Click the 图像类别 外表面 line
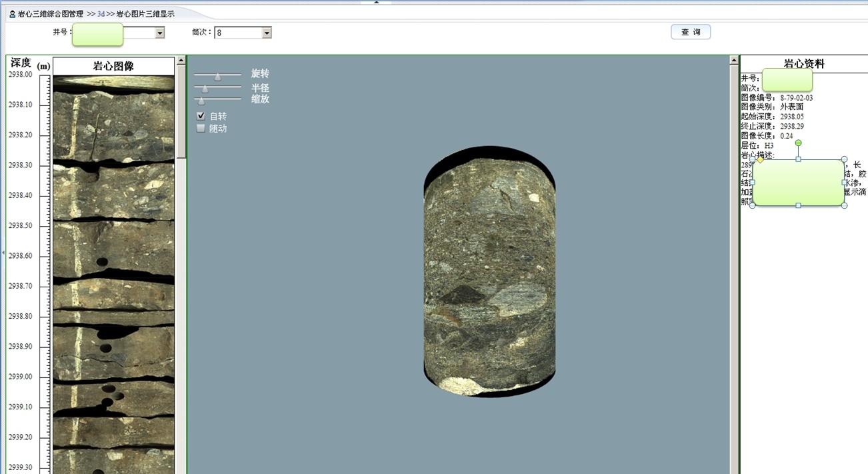 coord(773,107)
